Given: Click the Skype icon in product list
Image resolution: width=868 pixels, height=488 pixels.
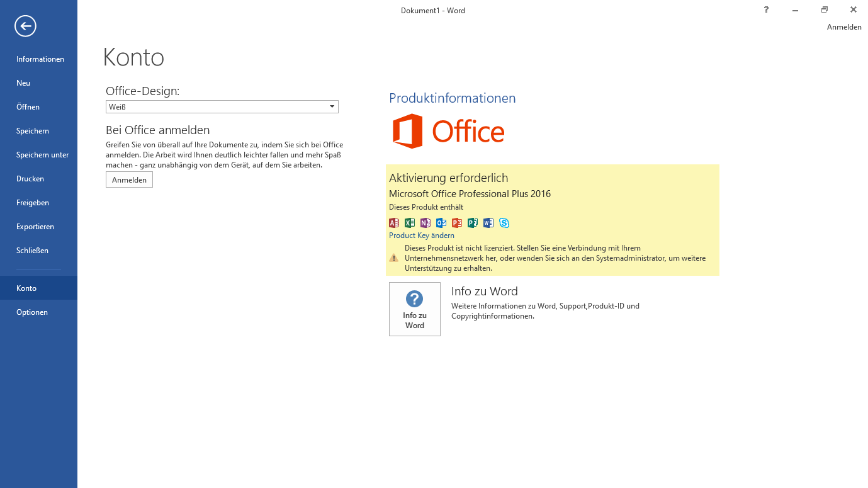Looking at the screenshot, I should pyautogui.click(x=504, y=223).
